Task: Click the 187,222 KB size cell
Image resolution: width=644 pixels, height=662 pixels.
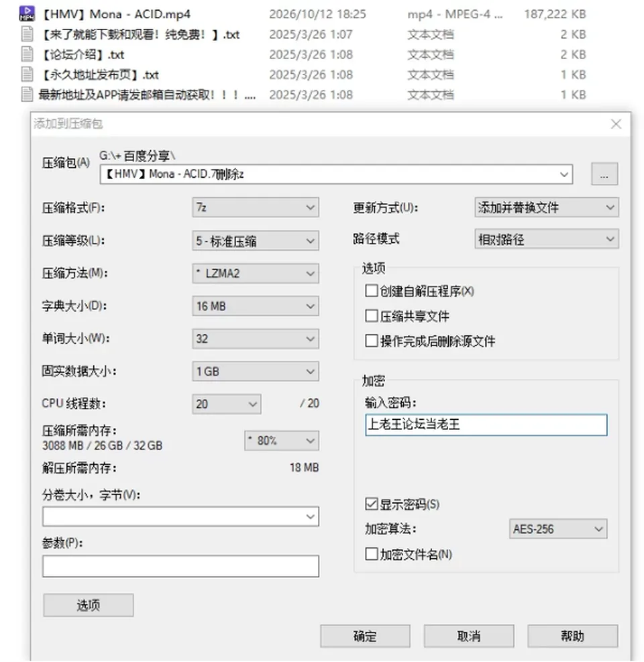Action: coord(555,14)
